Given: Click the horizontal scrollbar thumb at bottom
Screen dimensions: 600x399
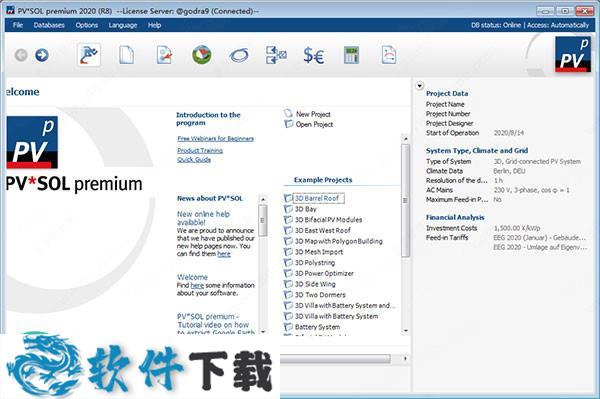Looking at the screenshot, I should tap(335, 358).
